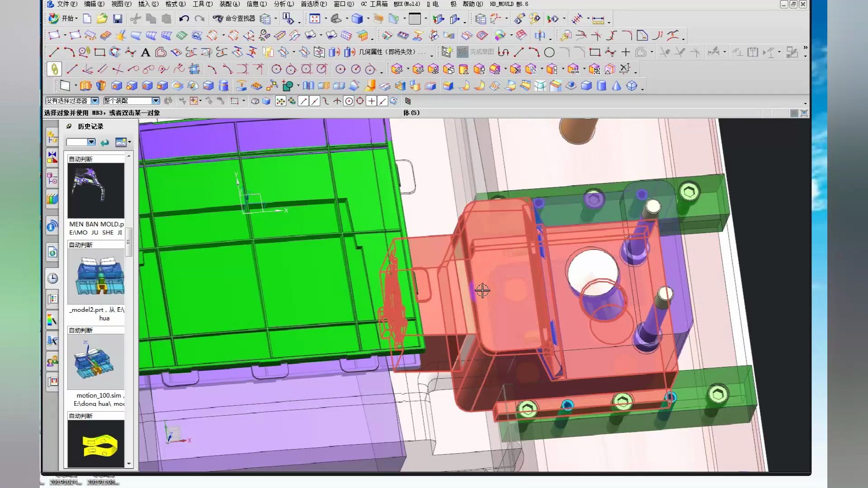Toggle the snap to arc center option
Viewport: 868px width, 488px height.
pos(349,101)
